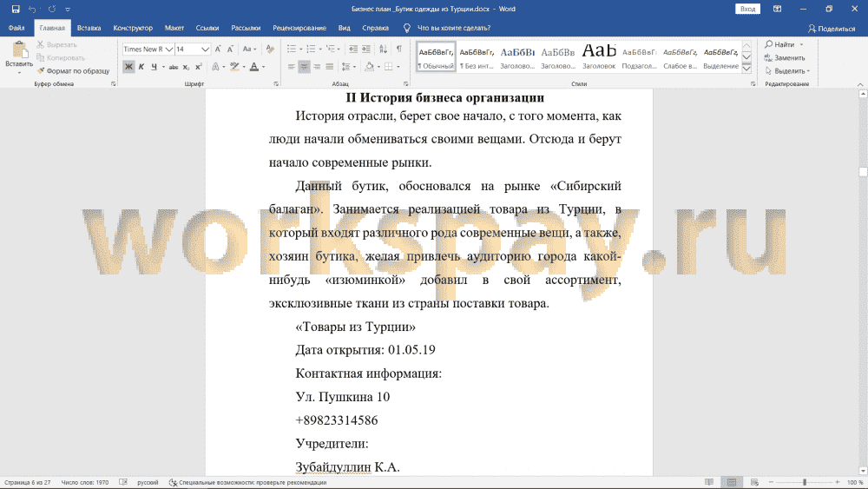Open the spell check icon in status bar
Viewport: 868px width, 489px height.
coord(123,482)
